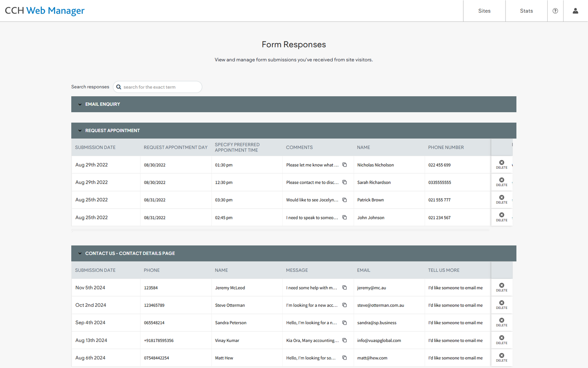Select email jeremy@mc.au
This screenshot has width=588, height=368.
(x=371, y=288)
